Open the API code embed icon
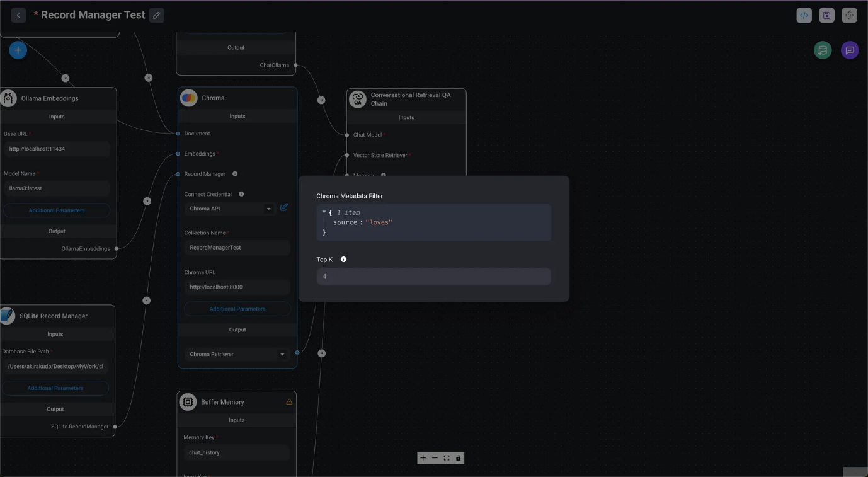Screen dimensions: 868x477 tap(804, 16)
